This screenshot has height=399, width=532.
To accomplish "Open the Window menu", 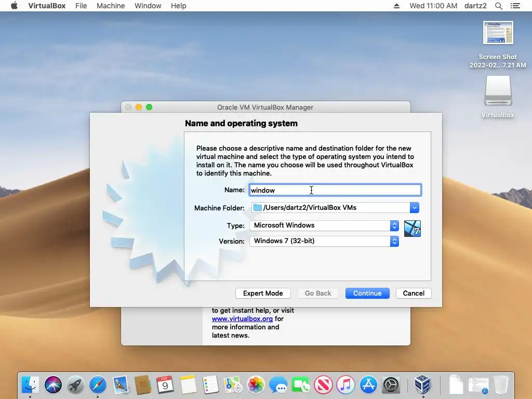I will tap(148, 6).
